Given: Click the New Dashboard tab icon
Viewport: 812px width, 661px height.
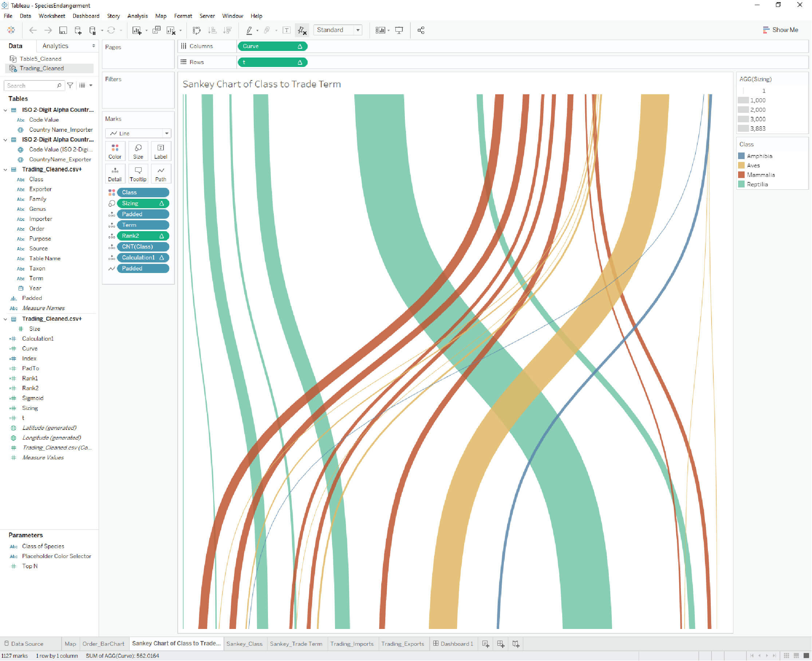Looking at the screenshot, I should 501,644.
